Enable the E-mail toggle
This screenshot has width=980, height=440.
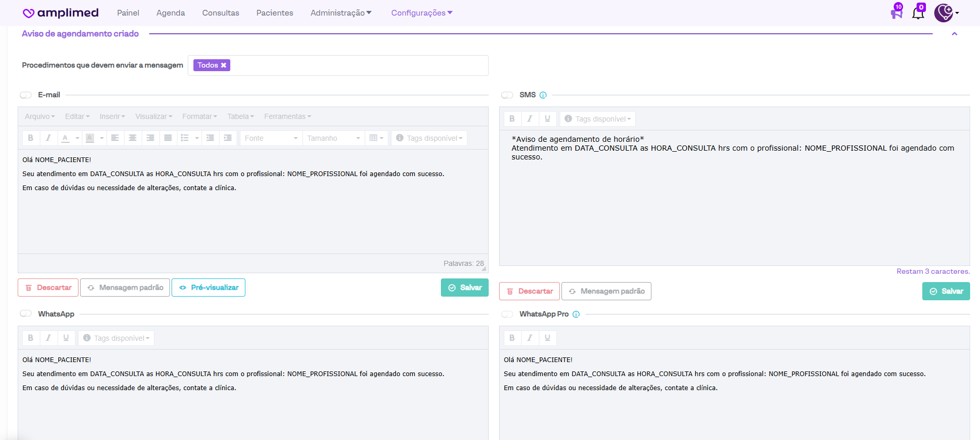point(26,95)
